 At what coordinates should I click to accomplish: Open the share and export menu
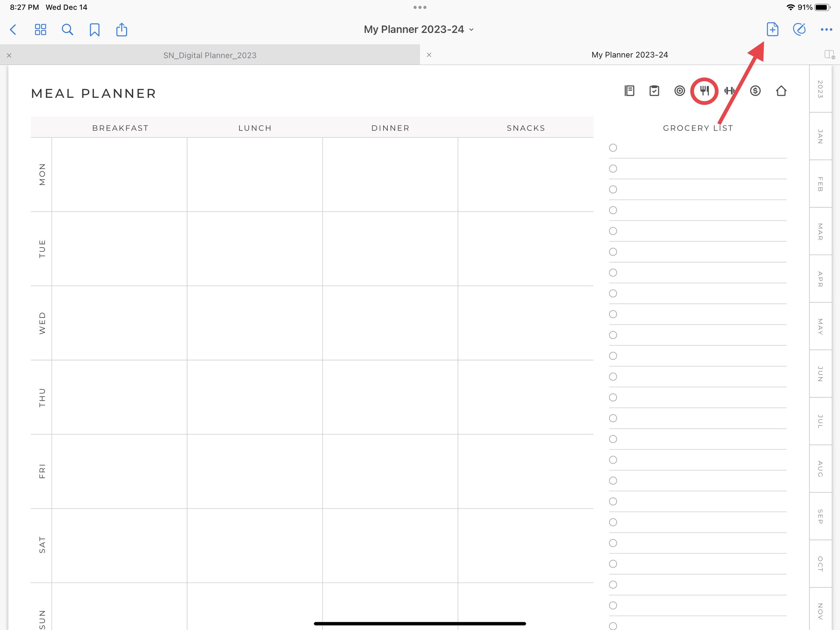pyautogui.click(x=122, y=29)
